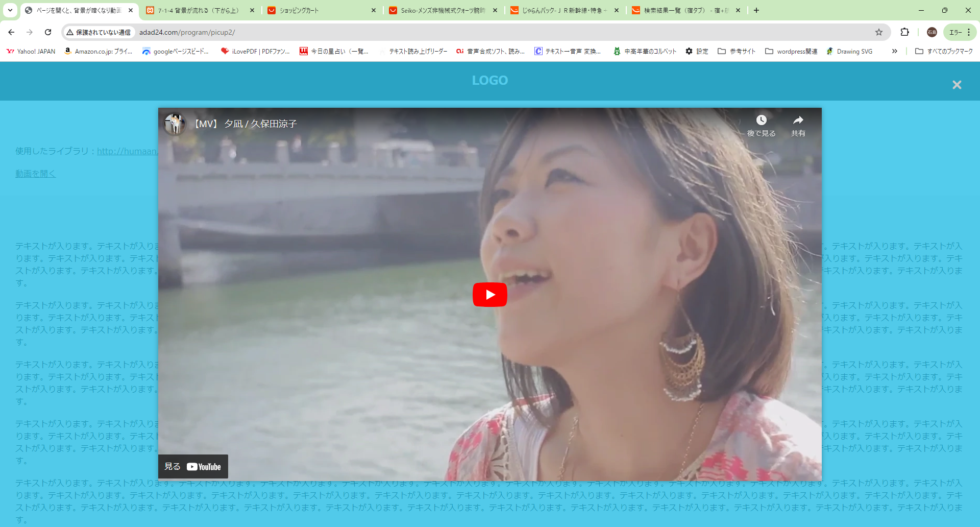Open the humaan library link
980x527 pixels.
click(x=128, y=151)
